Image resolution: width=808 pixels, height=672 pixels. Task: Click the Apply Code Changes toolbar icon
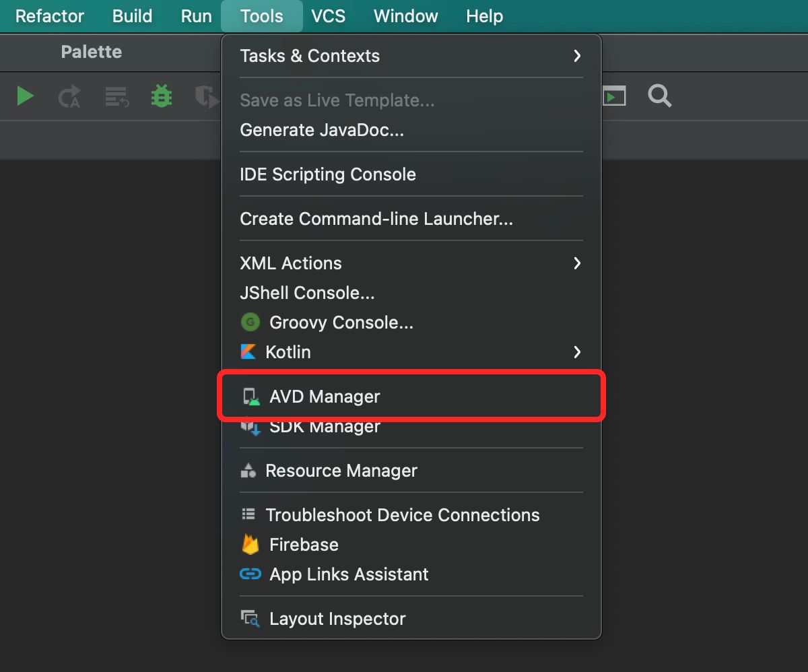tap(116, 96)
